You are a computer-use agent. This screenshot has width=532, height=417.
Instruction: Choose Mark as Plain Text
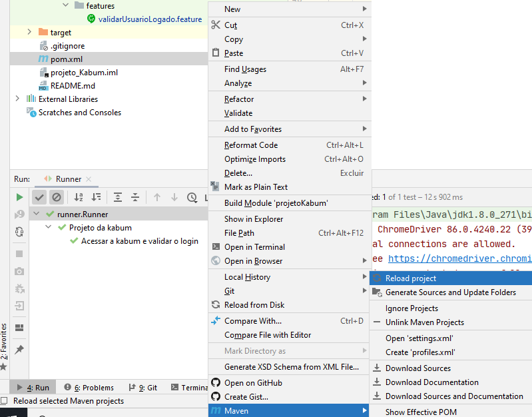[x=290, y=187]
